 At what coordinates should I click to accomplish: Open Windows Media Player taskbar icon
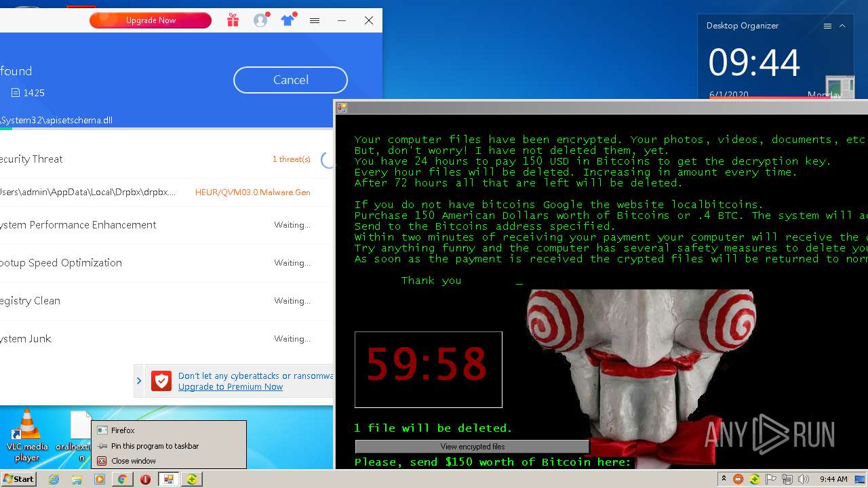click(x=100, y=479)
